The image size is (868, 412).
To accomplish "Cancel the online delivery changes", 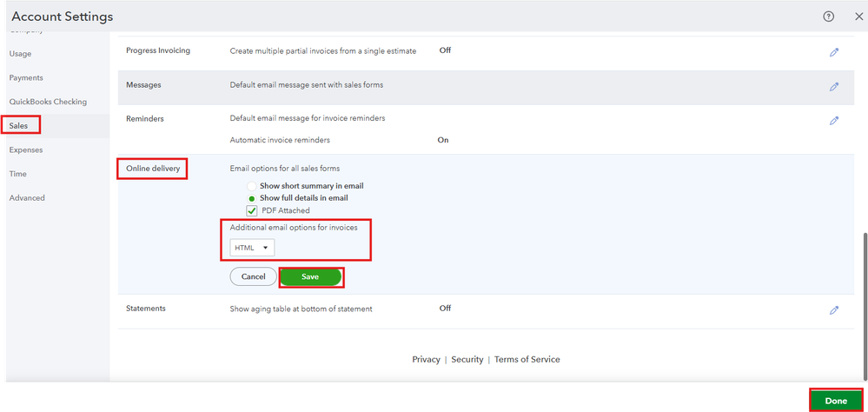I will [x=253, y=276].
